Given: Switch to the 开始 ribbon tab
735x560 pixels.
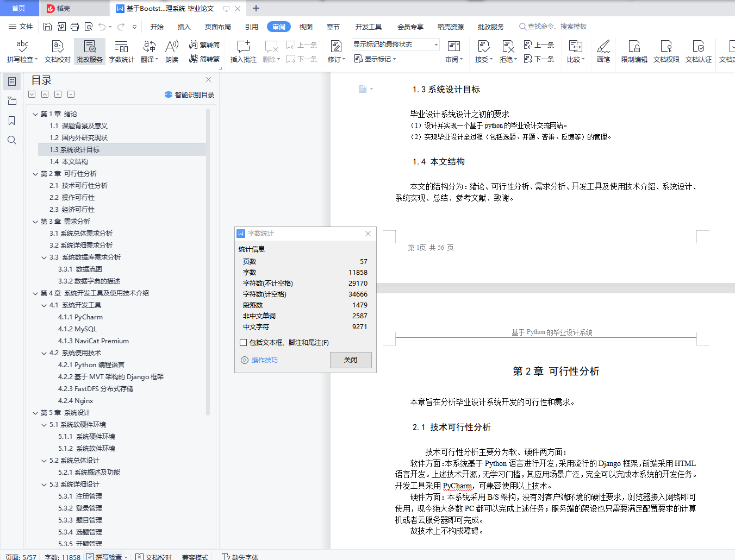Looking at the screenshot, I should [x=157, y=27].
